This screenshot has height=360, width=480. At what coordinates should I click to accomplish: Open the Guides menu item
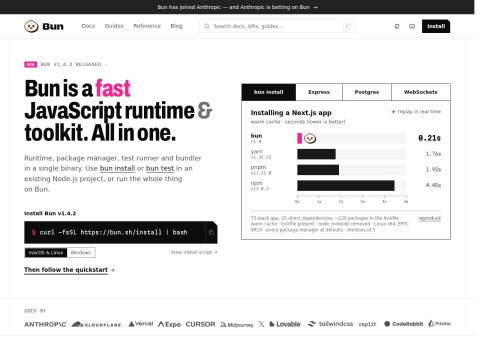coord(114,26)
